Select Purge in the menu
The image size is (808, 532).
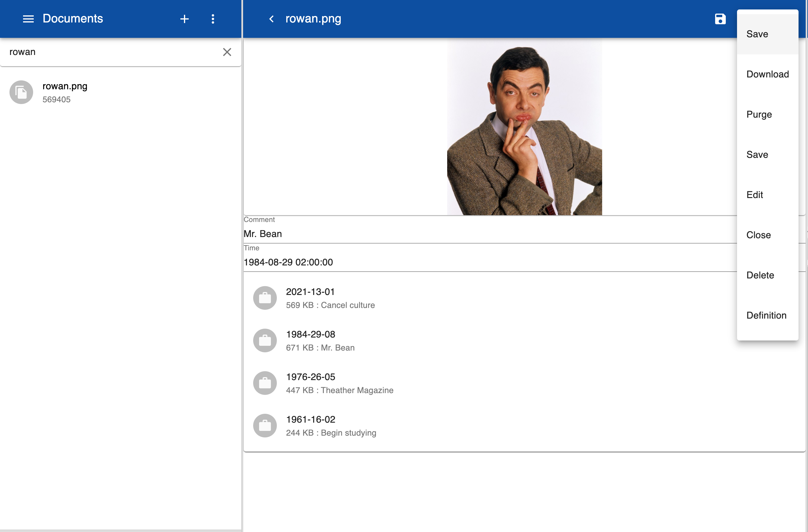767,114
